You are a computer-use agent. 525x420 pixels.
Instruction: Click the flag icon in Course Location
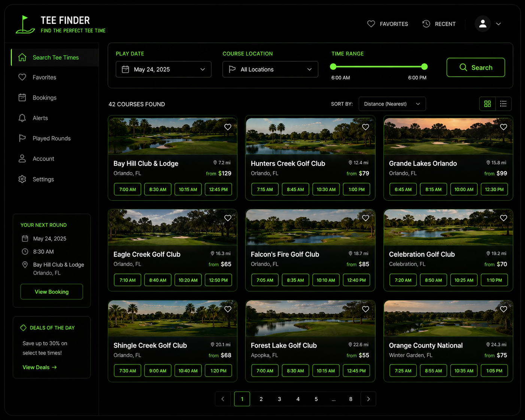pyautogui.click(x=232, y=69)
